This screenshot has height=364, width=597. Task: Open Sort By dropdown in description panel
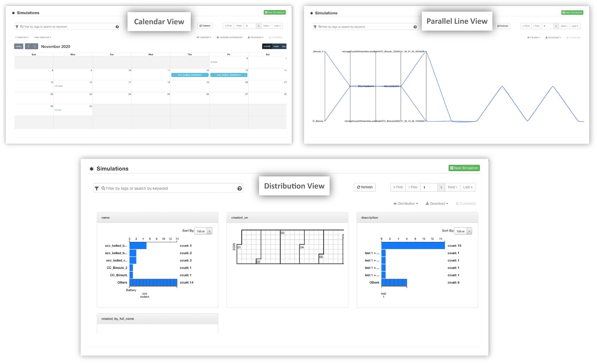click(x=463, y=231)
